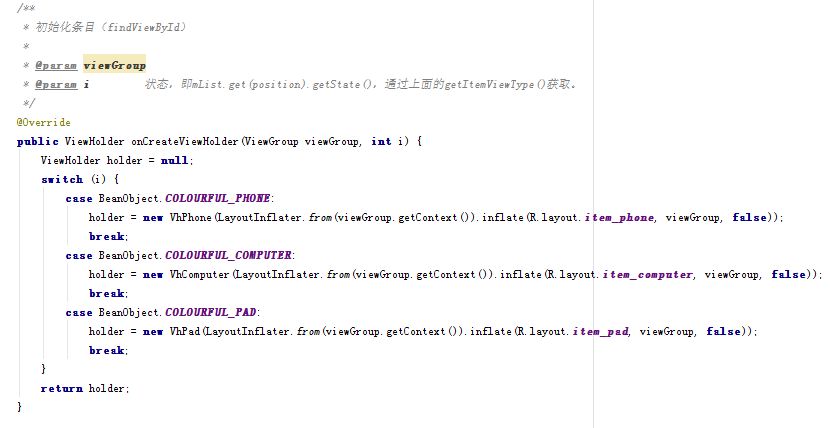Click VhComputer constructor call
The width and height of the screenshot is (835, 428).
[200, 275]
